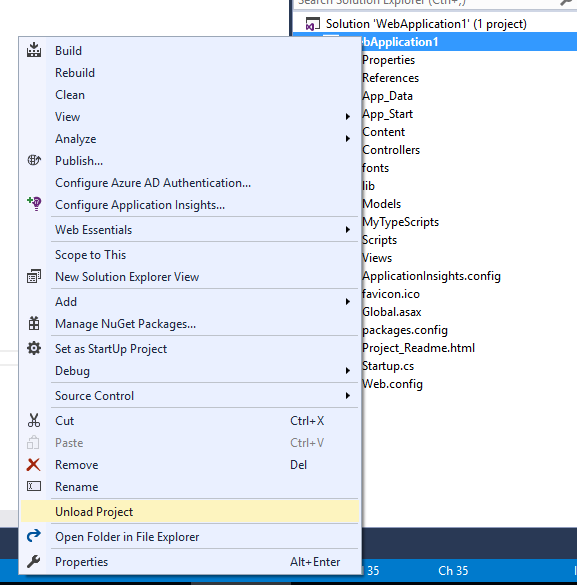Screen dimensions: 577x585
Task: Select Global.asax file
Action: pyautogui.click(x=391, y=312)
